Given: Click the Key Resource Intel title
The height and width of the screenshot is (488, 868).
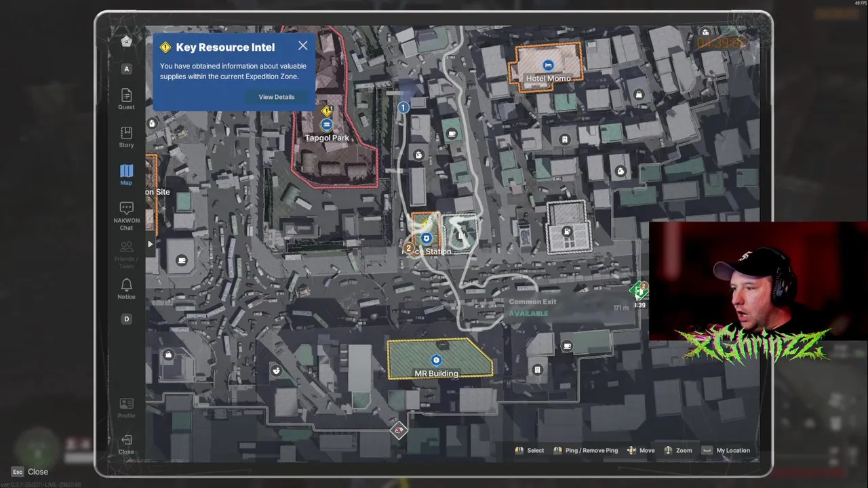Looking at the screenshot, I should 225,47.
